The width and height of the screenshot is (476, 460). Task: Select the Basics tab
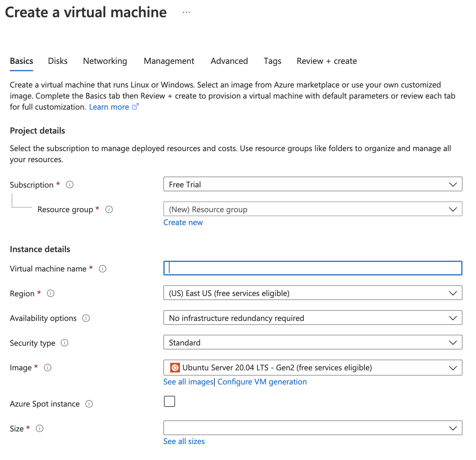(21, 61)
